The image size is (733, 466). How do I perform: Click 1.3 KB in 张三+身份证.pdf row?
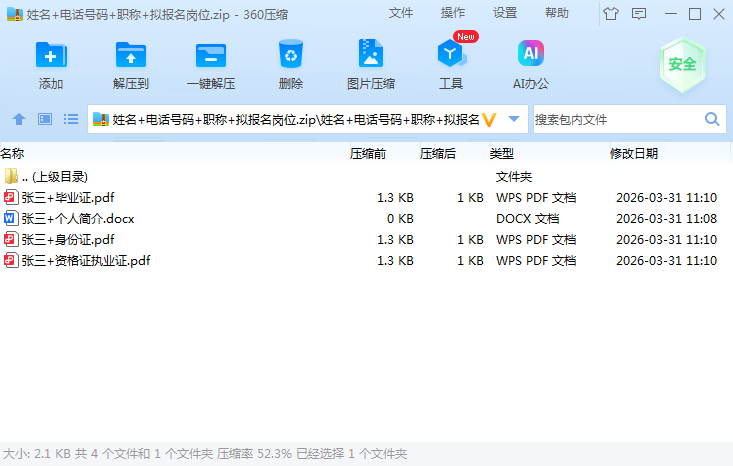[x=395, y=240]
